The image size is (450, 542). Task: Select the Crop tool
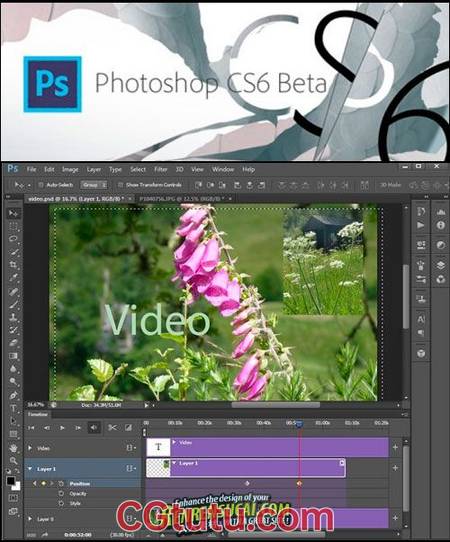13,265
